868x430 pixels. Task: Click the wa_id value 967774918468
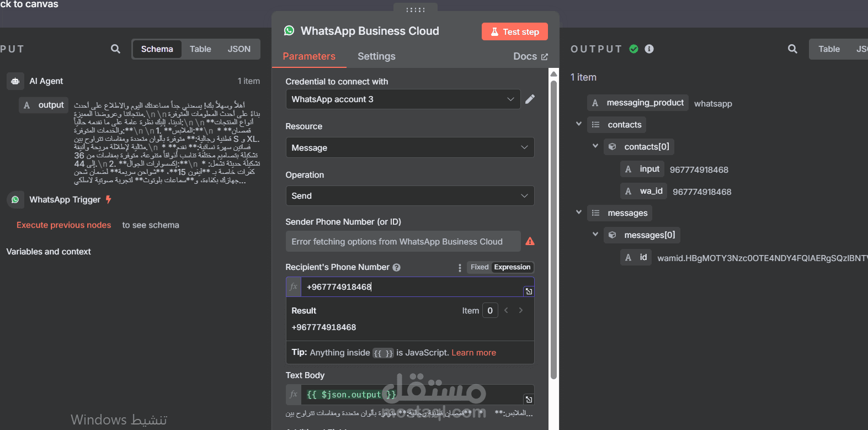tap(702, 192)
